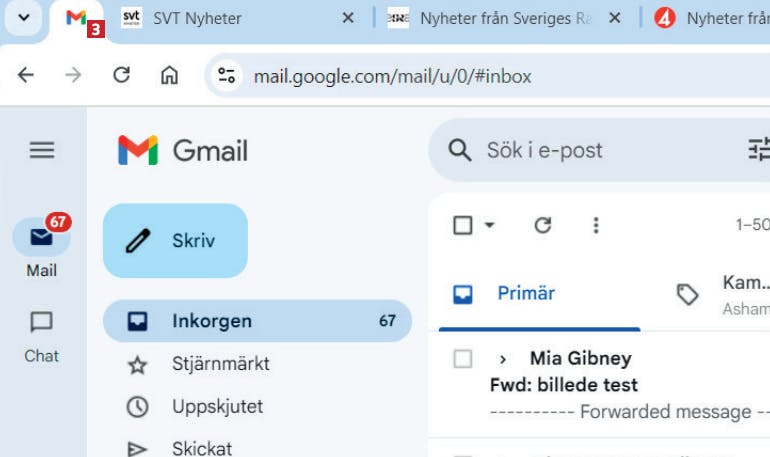Select the Mia Gibney email checkbox

coord(462,358)
